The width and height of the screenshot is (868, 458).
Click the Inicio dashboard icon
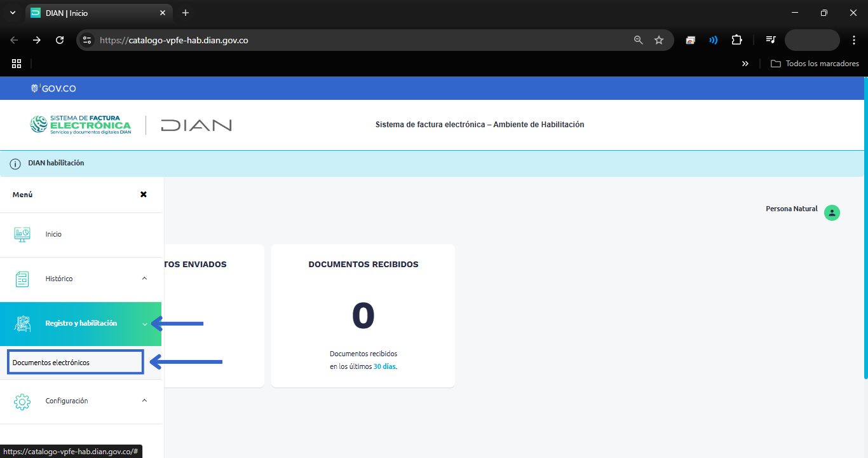[x=22, y=234]
